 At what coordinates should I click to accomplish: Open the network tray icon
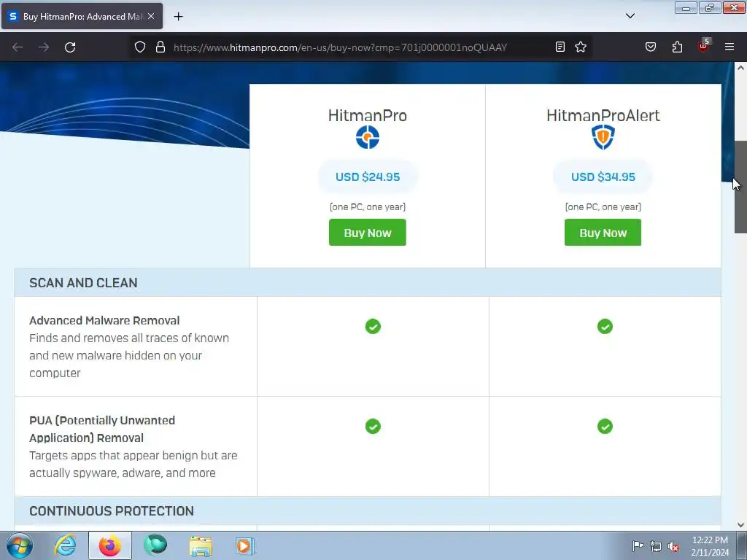tap(656, 546)
